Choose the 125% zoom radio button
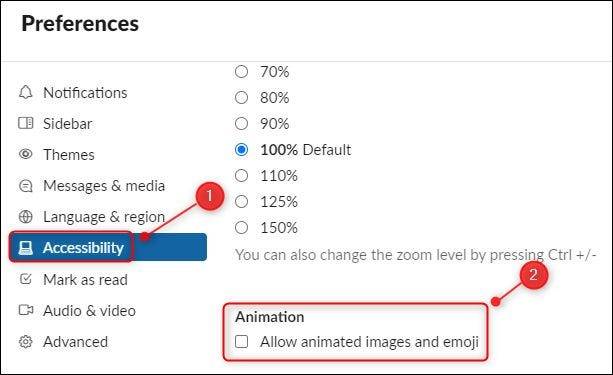613x375 pixels. coord(241,201)
